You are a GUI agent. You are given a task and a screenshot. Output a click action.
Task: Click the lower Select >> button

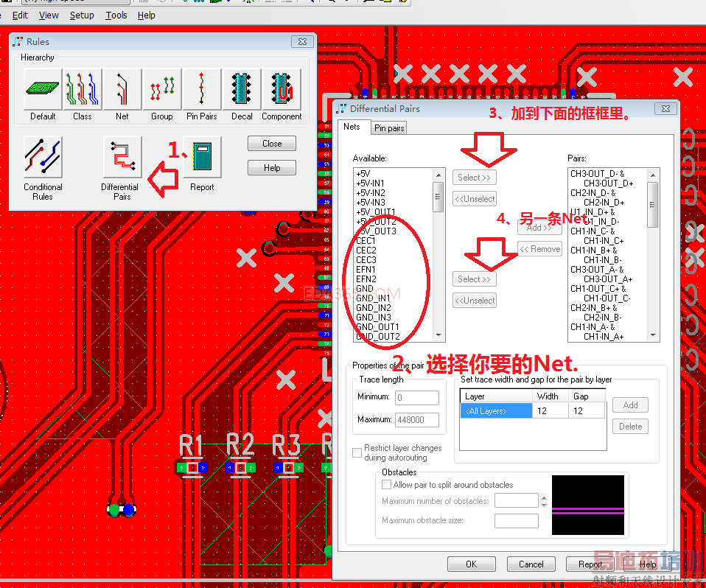point(474,279)
